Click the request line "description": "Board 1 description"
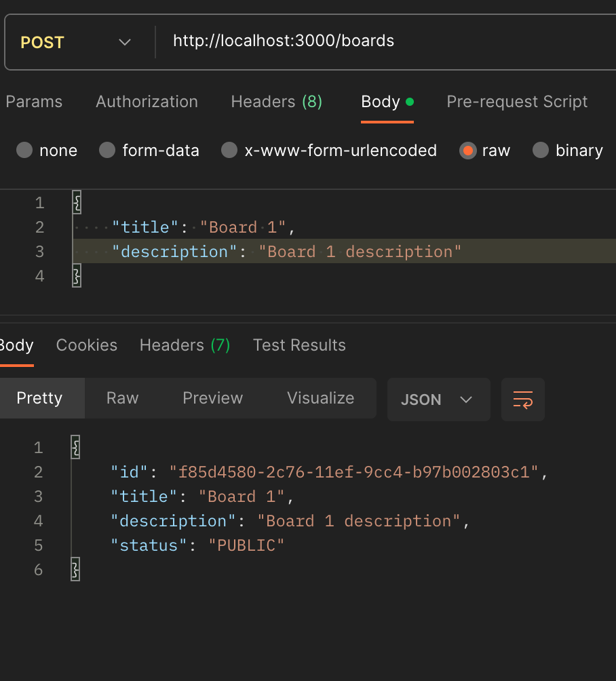The height and width of the screenshot is (681, 616). pyautogui.click(x=287, y=252)
